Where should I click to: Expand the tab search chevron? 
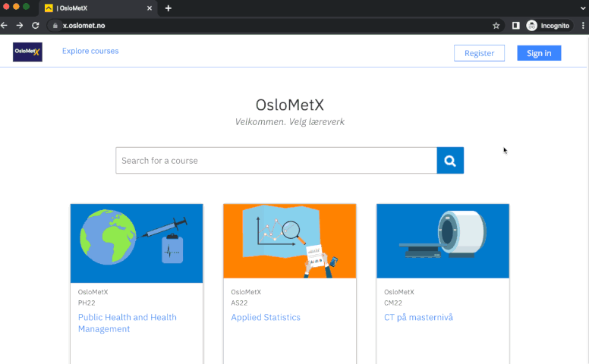583,8
